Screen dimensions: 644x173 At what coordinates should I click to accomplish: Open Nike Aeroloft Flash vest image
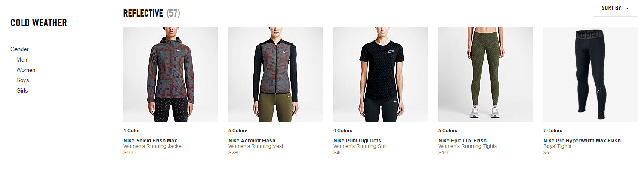[x=276, y=74]
